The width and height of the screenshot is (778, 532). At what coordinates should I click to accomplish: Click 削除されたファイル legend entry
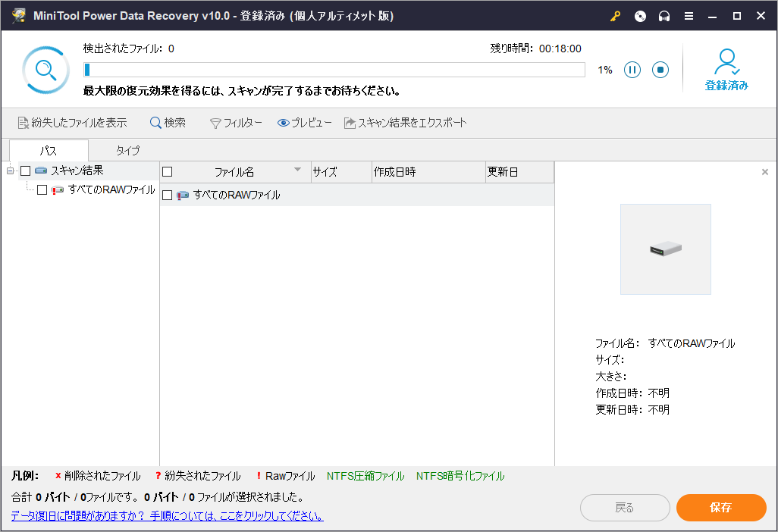98,476
